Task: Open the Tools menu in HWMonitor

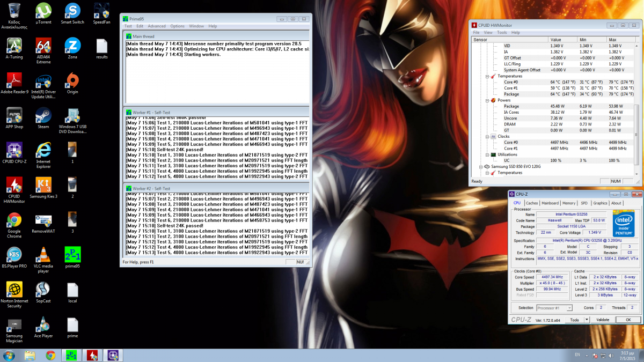Action: pyautogui.click(x=502, y=32)
